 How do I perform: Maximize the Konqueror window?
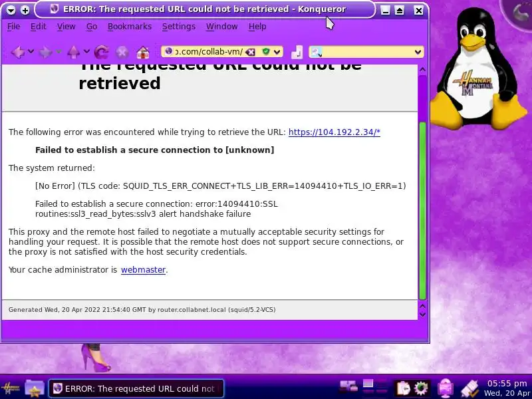[x=400, y=11]
